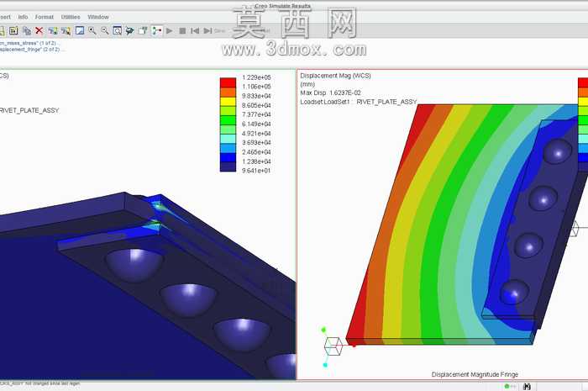
Task: Step animation to next frame
Action: point(207,31)
